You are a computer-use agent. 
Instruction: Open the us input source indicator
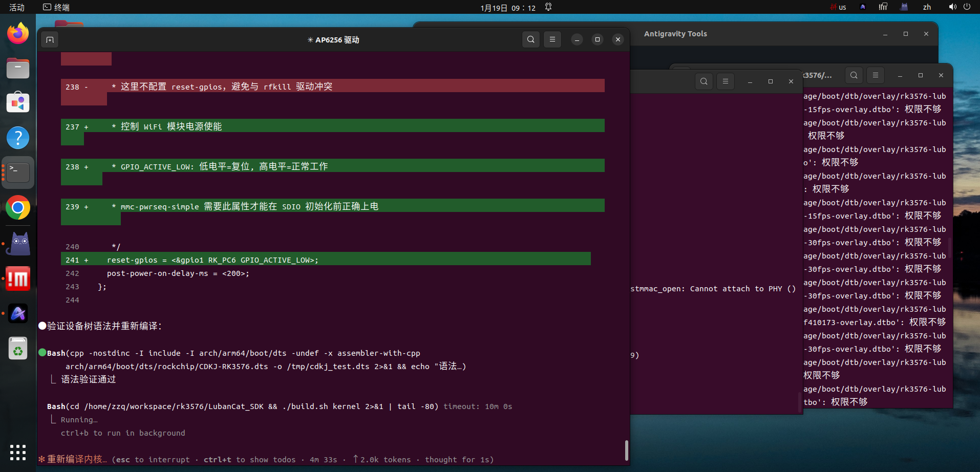click(x=838, y=7)
